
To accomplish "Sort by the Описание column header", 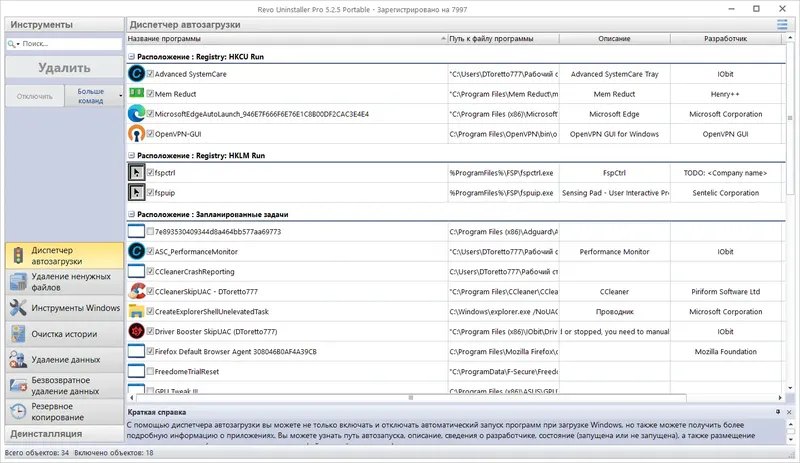I will tap(614, 39).
